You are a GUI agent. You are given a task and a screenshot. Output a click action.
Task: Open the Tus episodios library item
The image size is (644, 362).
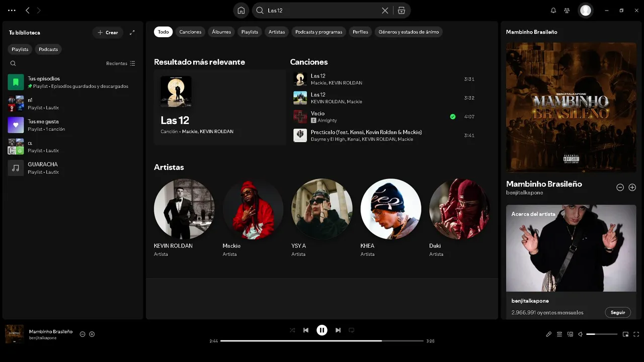point(73,82)
